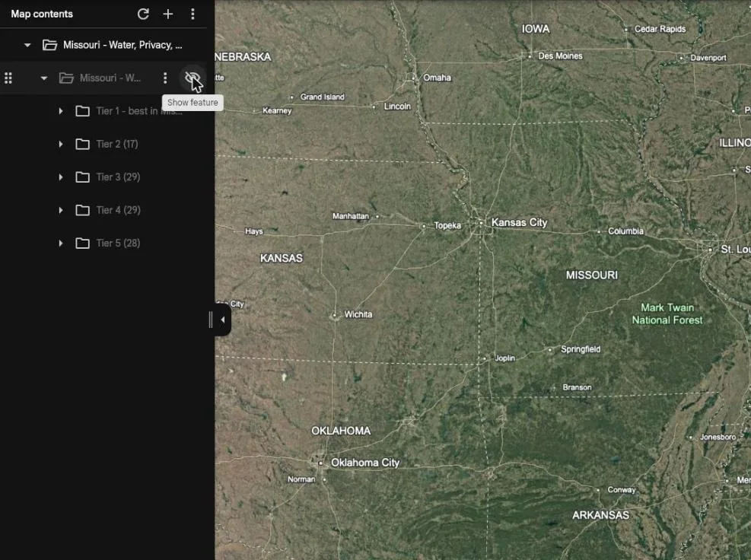Collapse the top Missouri - Water, Privacy project
Viewport: 751px width, 560px height.
click(x=27, y=45)
